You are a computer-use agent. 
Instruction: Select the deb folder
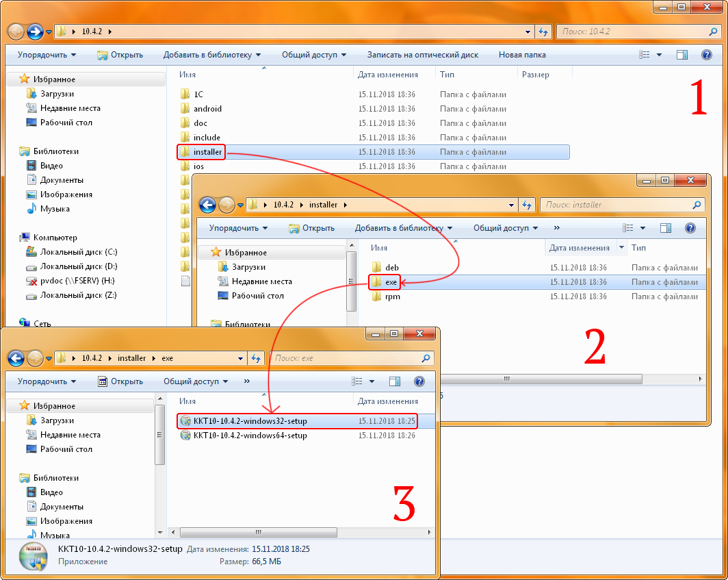point(391,268)
